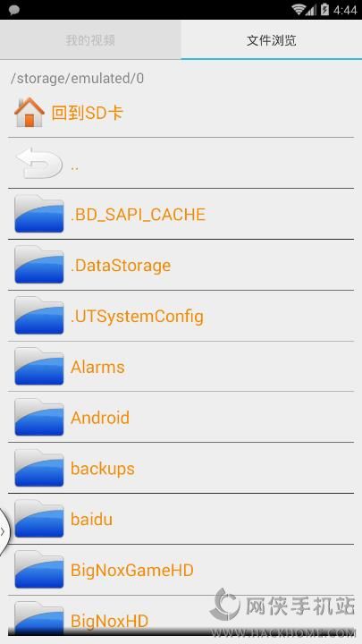Screen dimensions: 362x644
Task: Click the 回到SD卡 link
Action: pyautogui.click(x=87, y=113)
